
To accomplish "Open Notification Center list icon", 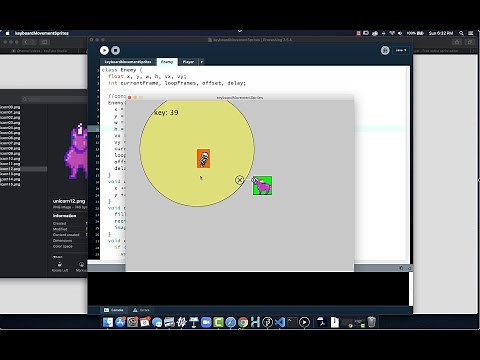I will pyautogui.click(x=471, y=33).
